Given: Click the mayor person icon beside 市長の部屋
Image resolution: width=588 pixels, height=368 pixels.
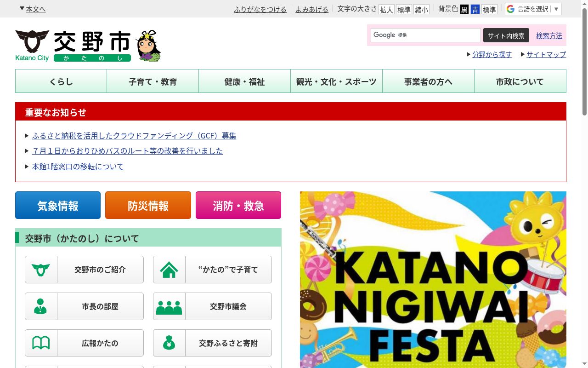Looking at the screenshot, I should coord(41,306).
